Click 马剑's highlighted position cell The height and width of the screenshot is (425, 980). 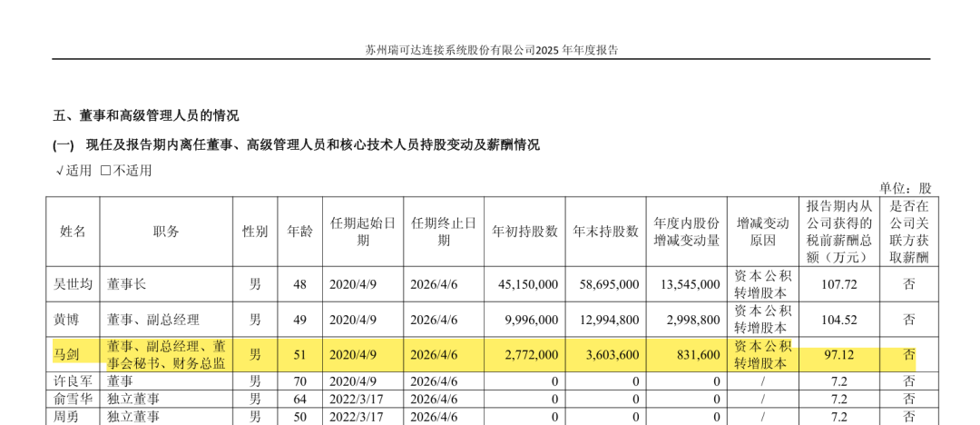[166, 355]
